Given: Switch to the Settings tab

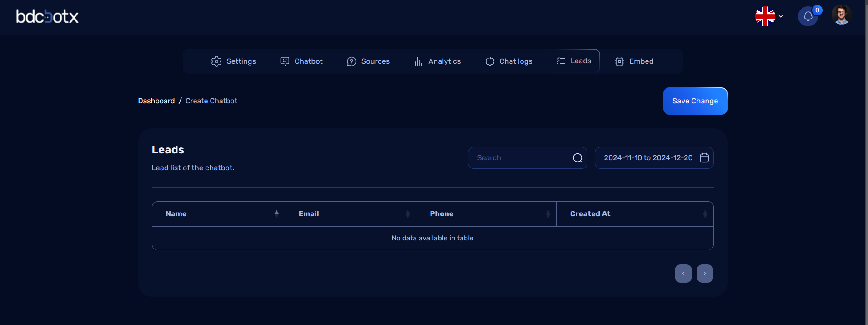Looking at the screenshot, I should tap(234, 61).
